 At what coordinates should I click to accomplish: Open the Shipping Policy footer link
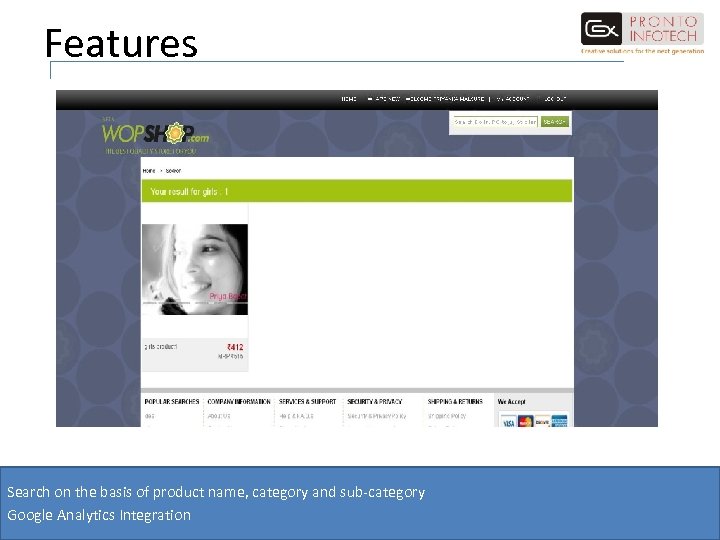pos(447,416)
